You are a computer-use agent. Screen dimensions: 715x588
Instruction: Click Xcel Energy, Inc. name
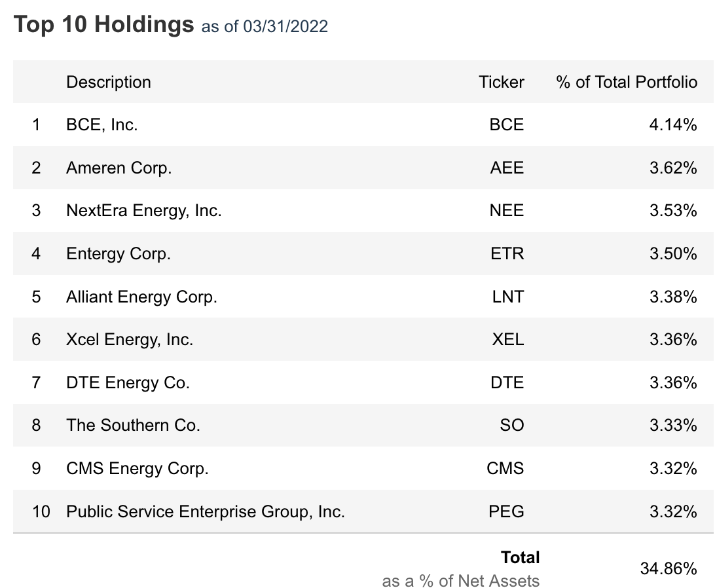pyautogui.click(x=130, y=339)
